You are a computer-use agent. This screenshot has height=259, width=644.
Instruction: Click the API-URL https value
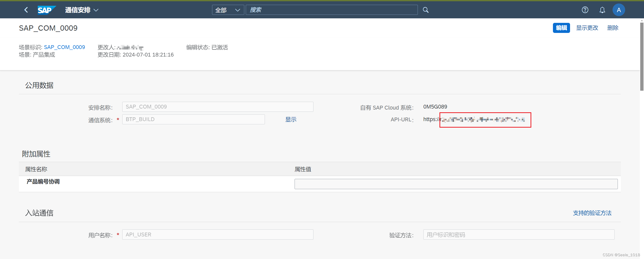point(474,120)
